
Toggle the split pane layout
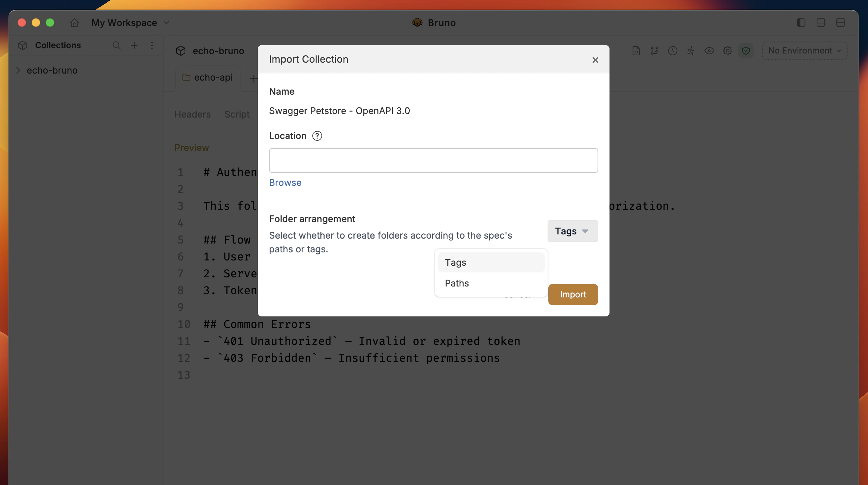841,23
